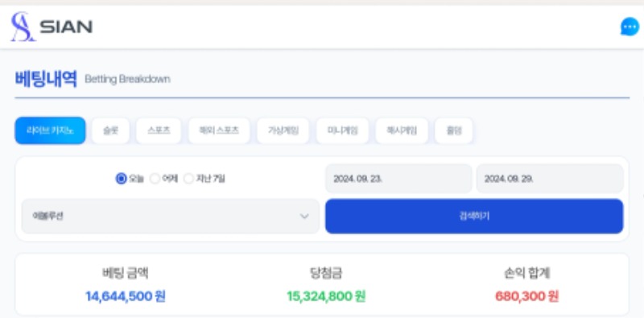This screenshot has height=318, width=644.
Task: Switch to the 슬롯 tab
Action: point(110,130)
